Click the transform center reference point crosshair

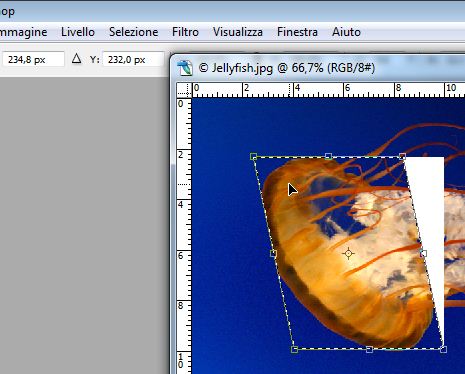click(348, 254)
